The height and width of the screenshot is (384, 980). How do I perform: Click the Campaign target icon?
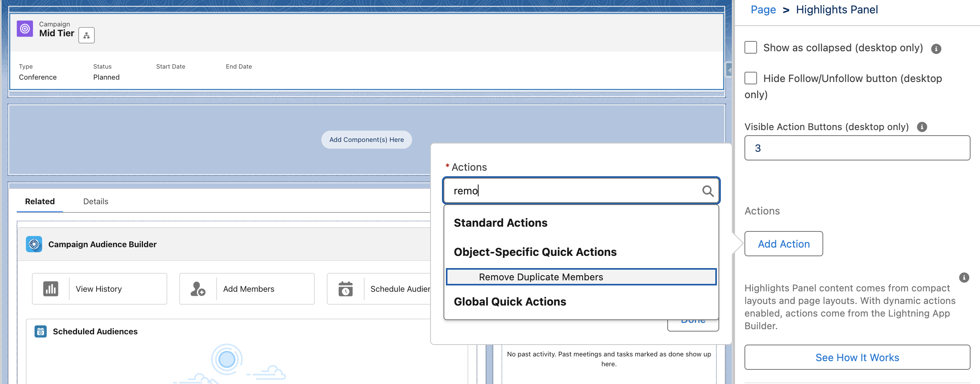pyautogui.click(x=25, y=29)
